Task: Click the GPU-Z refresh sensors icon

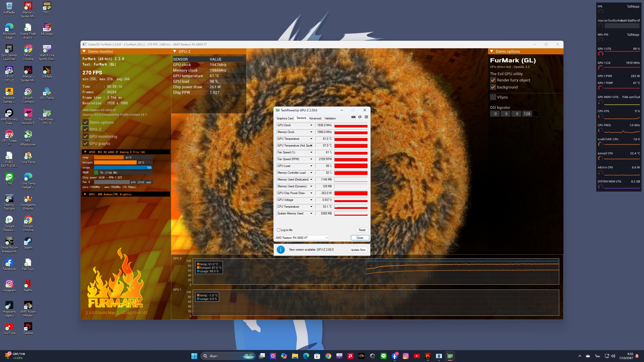Action: click(x=360, y=117)
